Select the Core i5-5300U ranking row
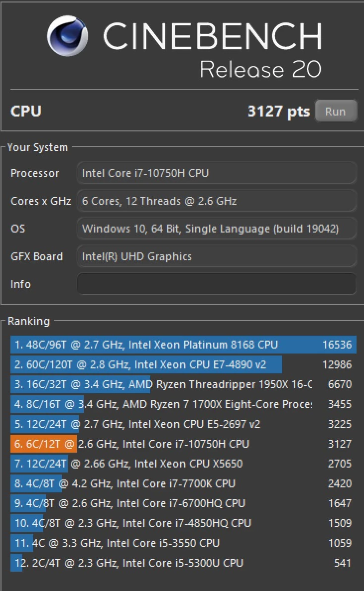 (183, 563)
